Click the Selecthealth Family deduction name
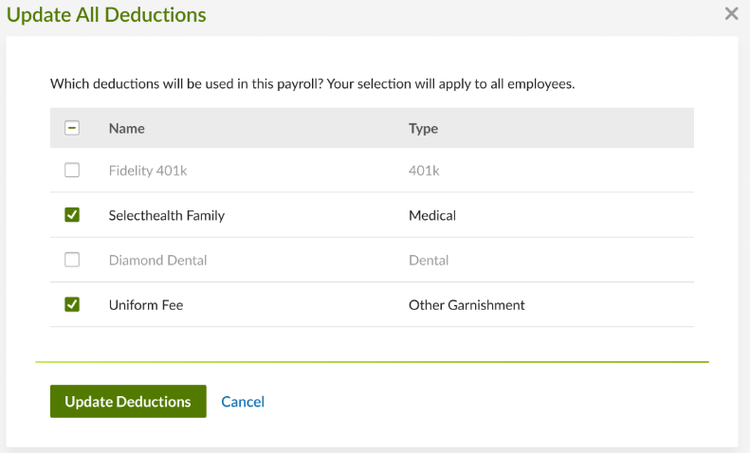The image size is (750, 453). (x=166, y=215)
